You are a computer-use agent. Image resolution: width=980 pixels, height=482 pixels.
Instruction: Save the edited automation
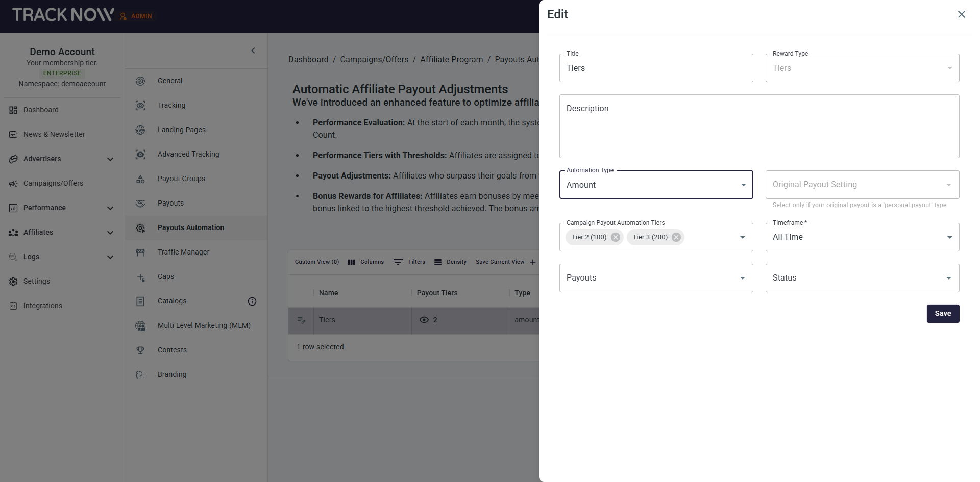coord(943,314)
